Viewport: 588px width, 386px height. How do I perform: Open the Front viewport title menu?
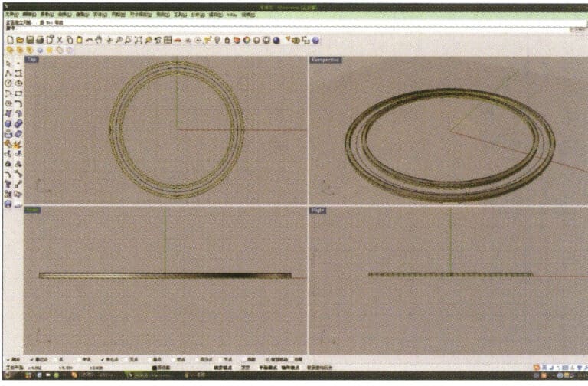(x=32, y=209)
